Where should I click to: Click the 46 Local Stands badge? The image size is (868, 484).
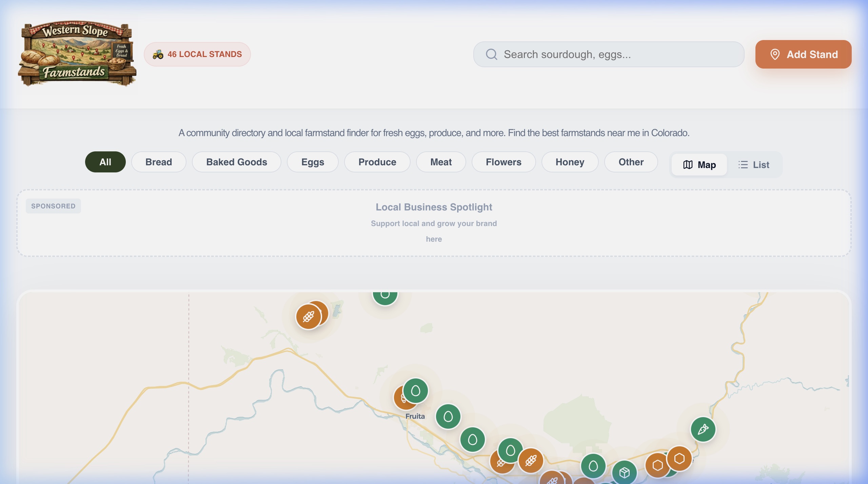click(x=197, y=54)
